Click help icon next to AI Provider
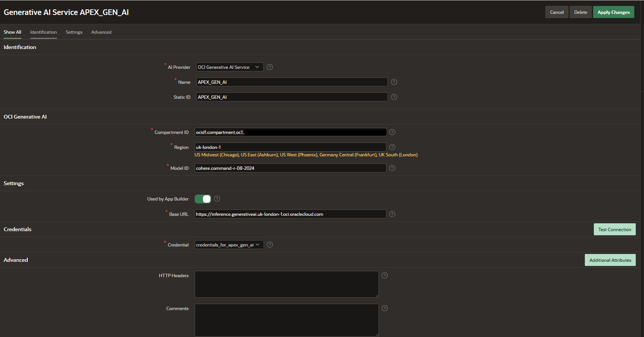Screen dimensions: 644x337 click(x=270, y=67)
